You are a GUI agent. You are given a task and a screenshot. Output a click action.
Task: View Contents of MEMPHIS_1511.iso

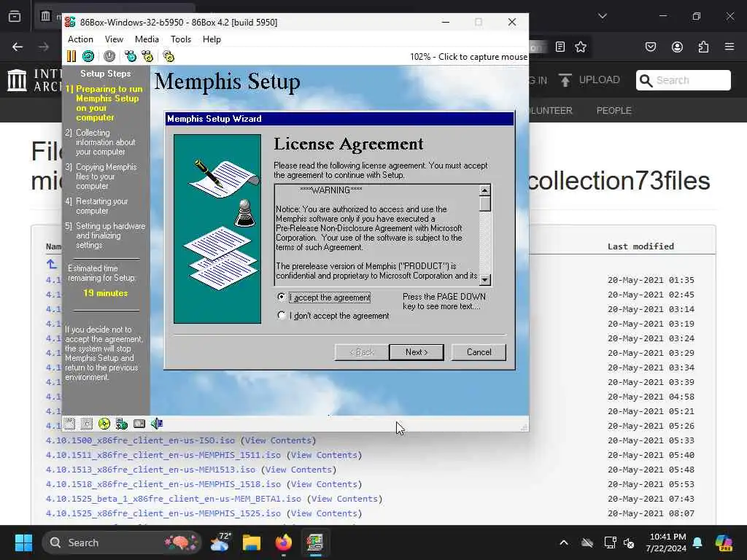tap(324, 455)
